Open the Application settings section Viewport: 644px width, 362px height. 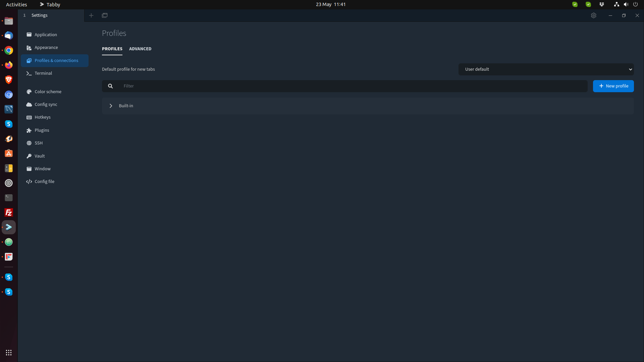[54, 35]
